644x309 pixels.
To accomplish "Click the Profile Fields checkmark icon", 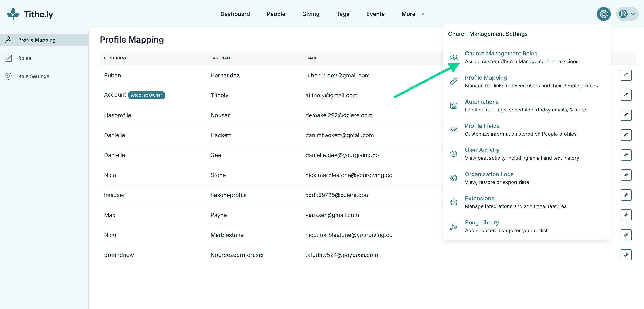I will [454, 129].
